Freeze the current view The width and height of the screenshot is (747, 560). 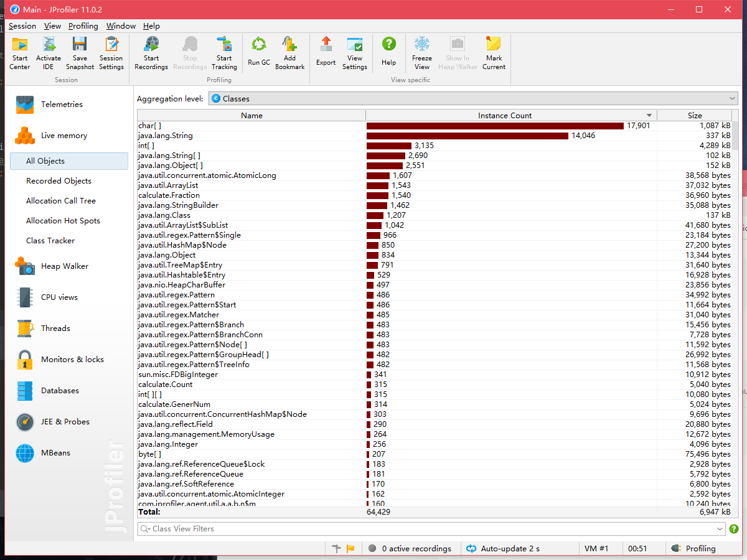point(422,53)
